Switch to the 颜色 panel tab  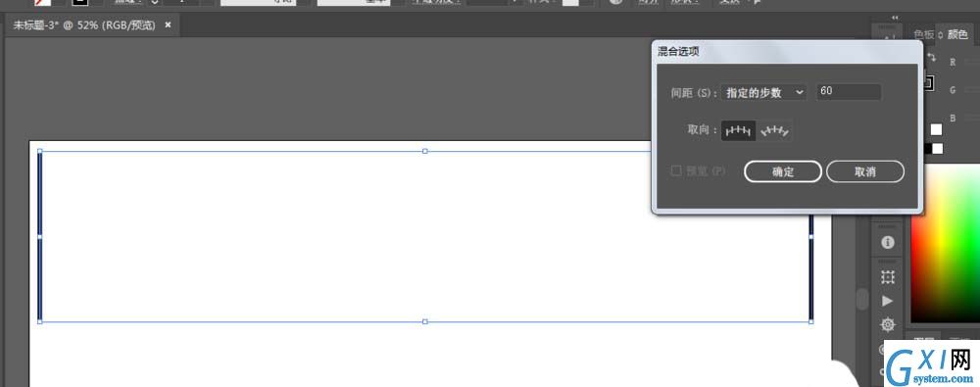coord(957,35)
